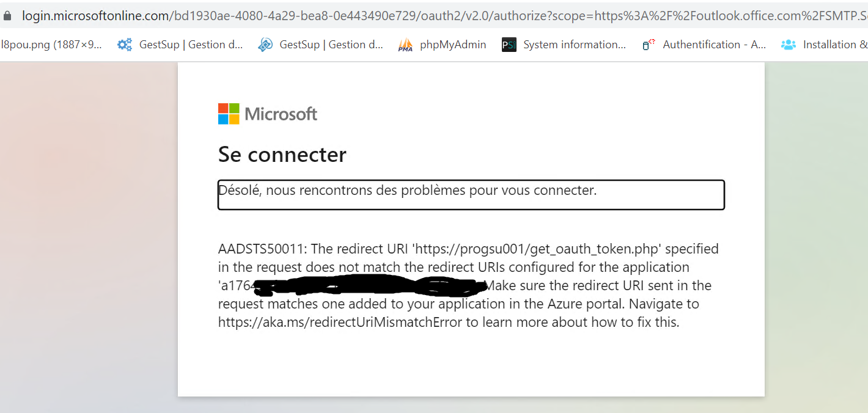Open the GestSup bookmark with the diamond icon
The height and width of the screenshot is (413, 868).
tap(320, 45)
